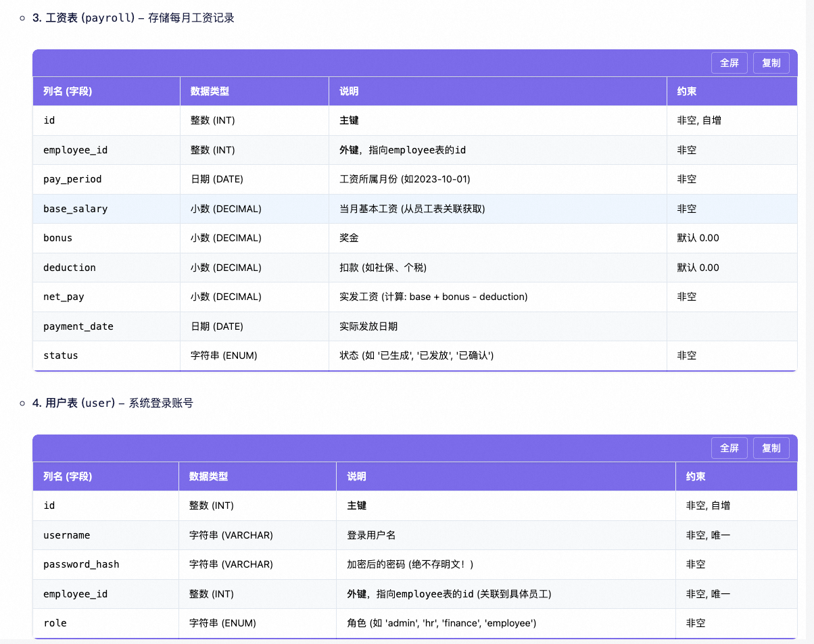814x644 pixels.
Task: Click the role field name cell
Action: tap(105, 623)
